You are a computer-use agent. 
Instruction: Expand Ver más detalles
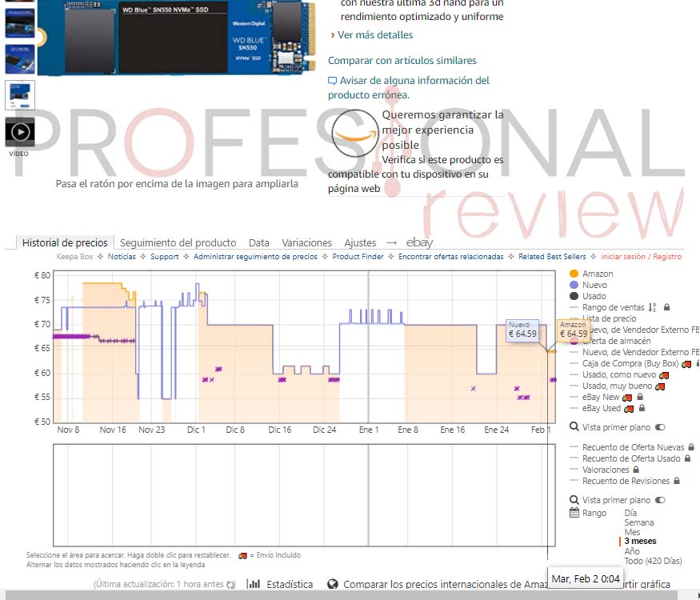pos(375,35)
